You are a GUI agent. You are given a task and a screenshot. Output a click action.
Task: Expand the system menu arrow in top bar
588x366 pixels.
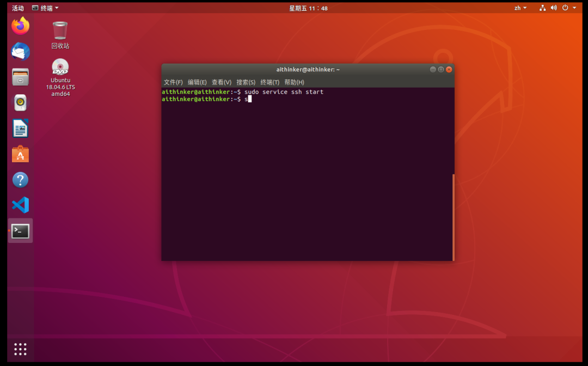574,8
